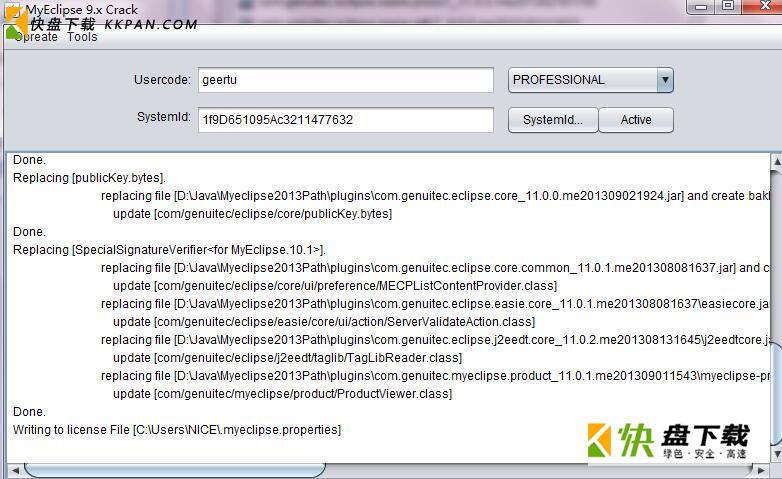Open the Opreate menu
The image size is (782, 479).
pyautogui.click(x=36, y=37)
